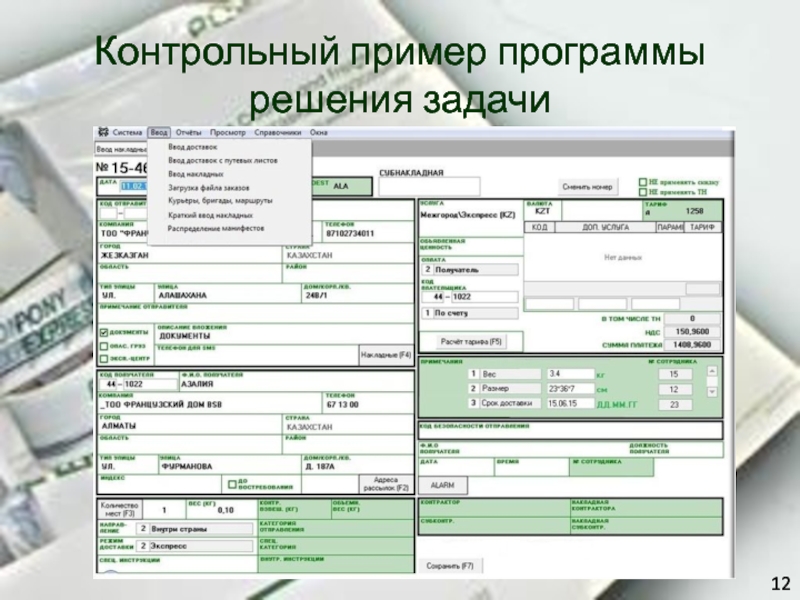Image resolution: width=800 pixels, height=600 pixels.
Task: Tick the 'До востребования' checkbox
Action: pos(231,483)
